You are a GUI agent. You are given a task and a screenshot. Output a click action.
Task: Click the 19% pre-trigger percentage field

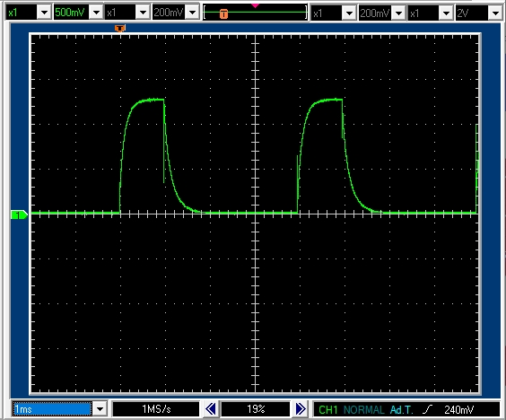point(256,409)
